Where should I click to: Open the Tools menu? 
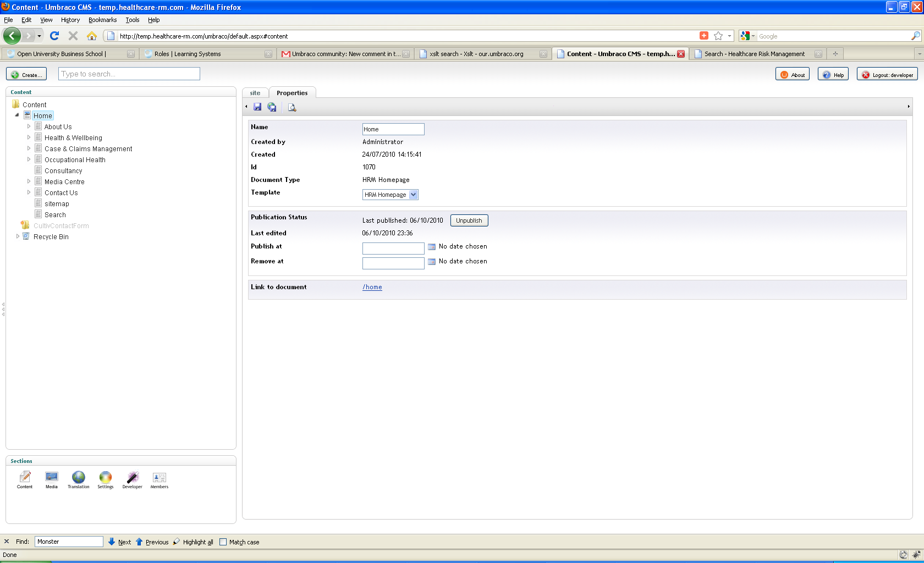tap(133, 20)
